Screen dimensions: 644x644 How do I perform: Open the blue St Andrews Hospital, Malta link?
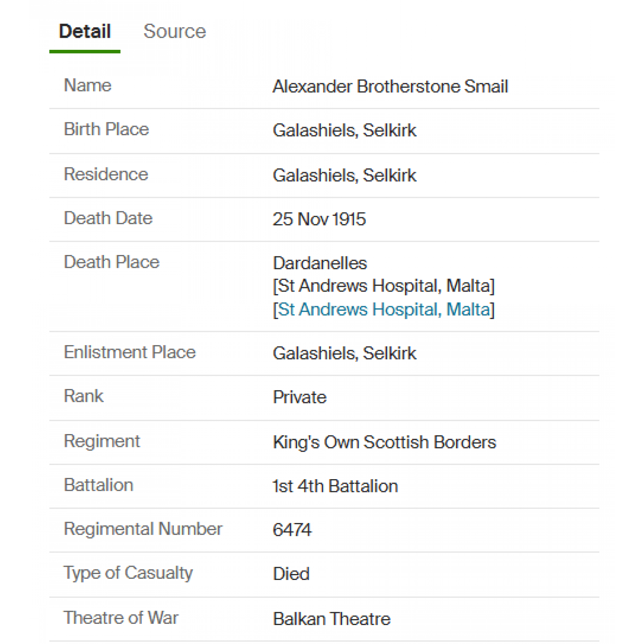click(x=384, y=310)
